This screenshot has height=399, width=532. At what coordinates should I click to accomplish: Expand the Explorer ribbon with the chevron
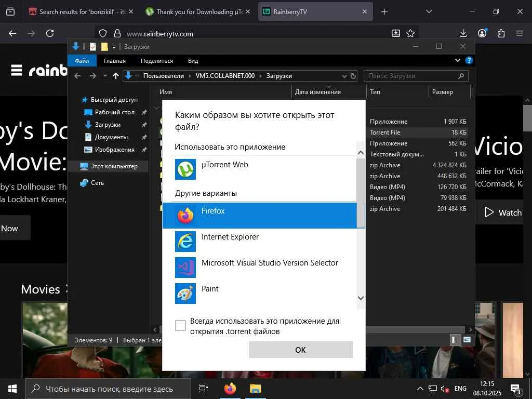coord(457,60)
